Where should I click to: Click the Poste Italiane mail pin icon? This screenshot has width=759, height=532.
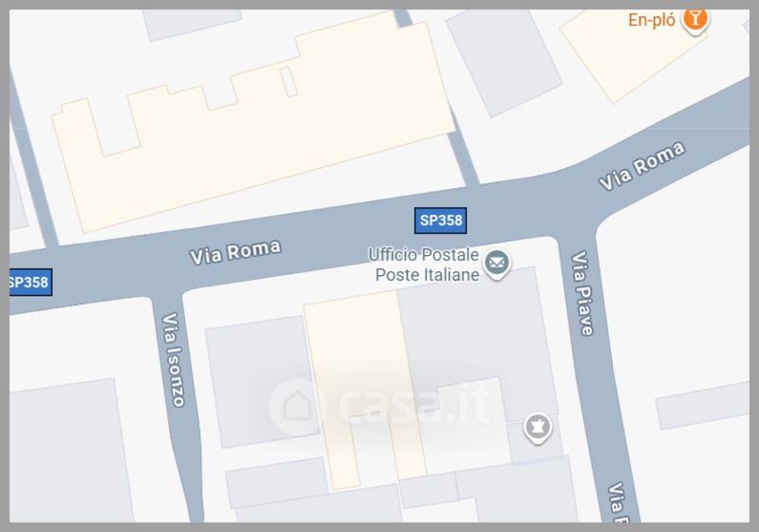point(497,265)
